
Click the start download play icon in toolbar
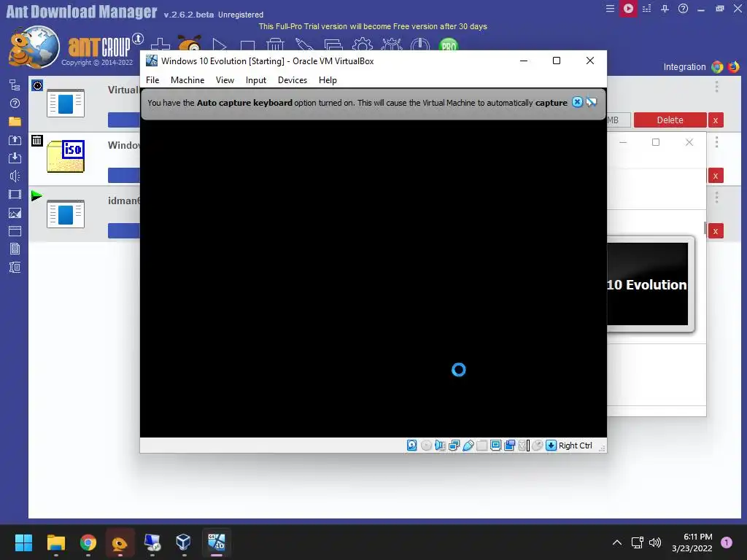click(219, 44)
